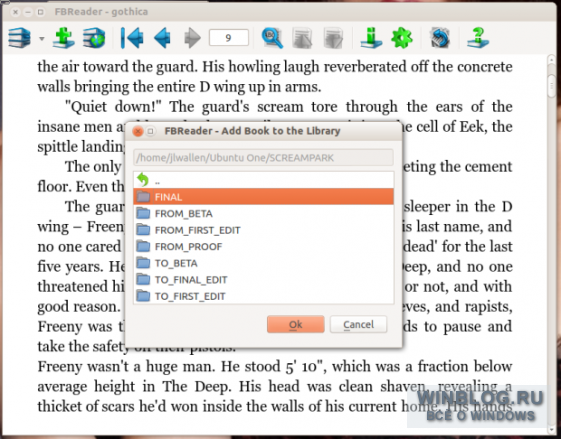Click the find next grayed icon
Viewport: 561px width, 439px height.
[333, 38]
